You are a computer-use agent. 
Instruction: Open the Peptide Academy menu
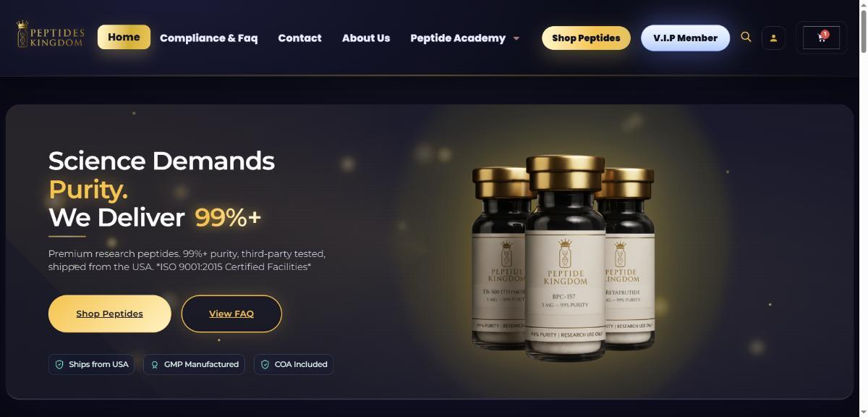pos(458,38)
